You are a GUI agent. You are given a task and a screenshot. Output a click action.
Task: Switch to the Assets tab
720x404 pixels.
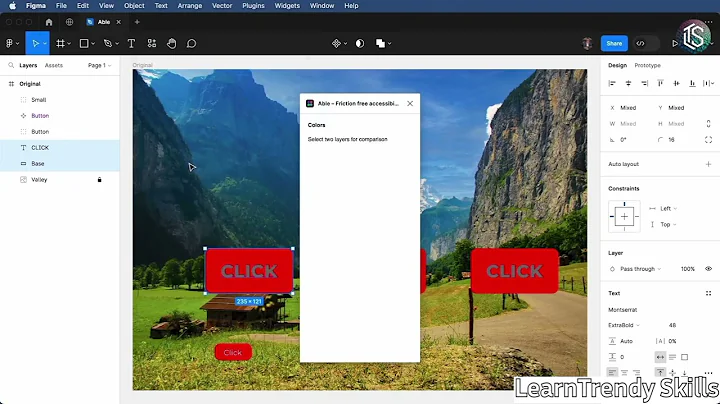click(x=54, y=65)
